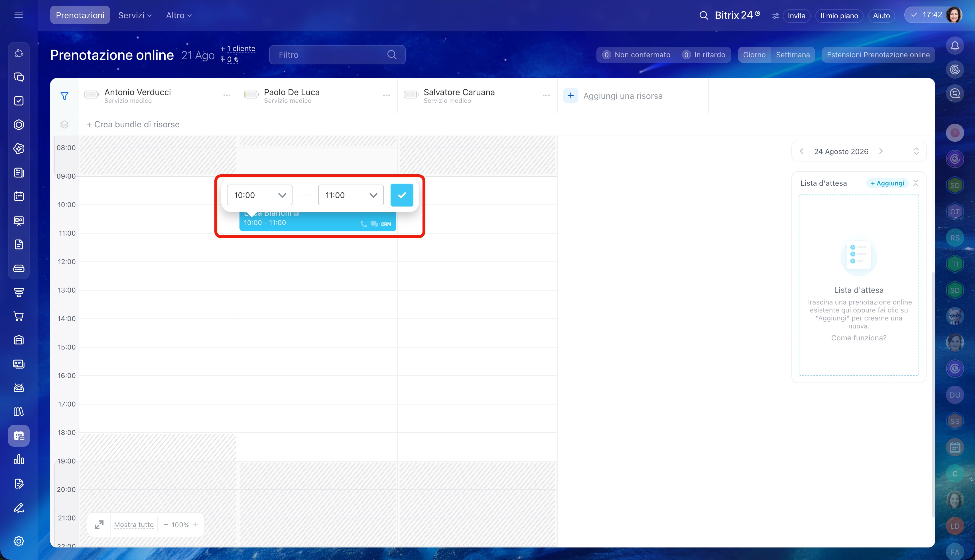Switch to Settimana view

pos(793,55)
